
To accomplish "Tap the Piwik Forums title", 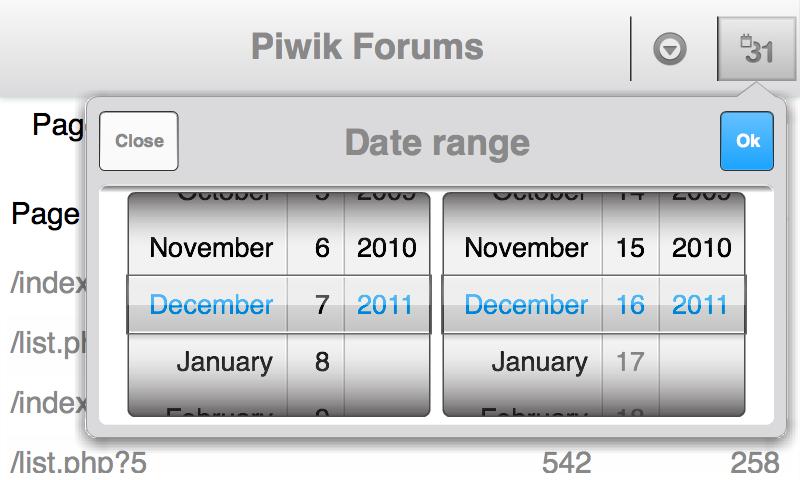I will pyautogui.click(x=367, y=46).
